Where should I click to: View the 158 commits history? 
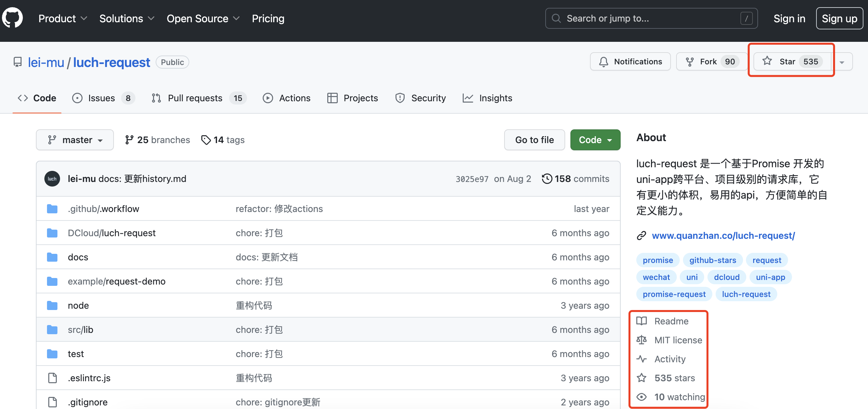coord(576,179)
